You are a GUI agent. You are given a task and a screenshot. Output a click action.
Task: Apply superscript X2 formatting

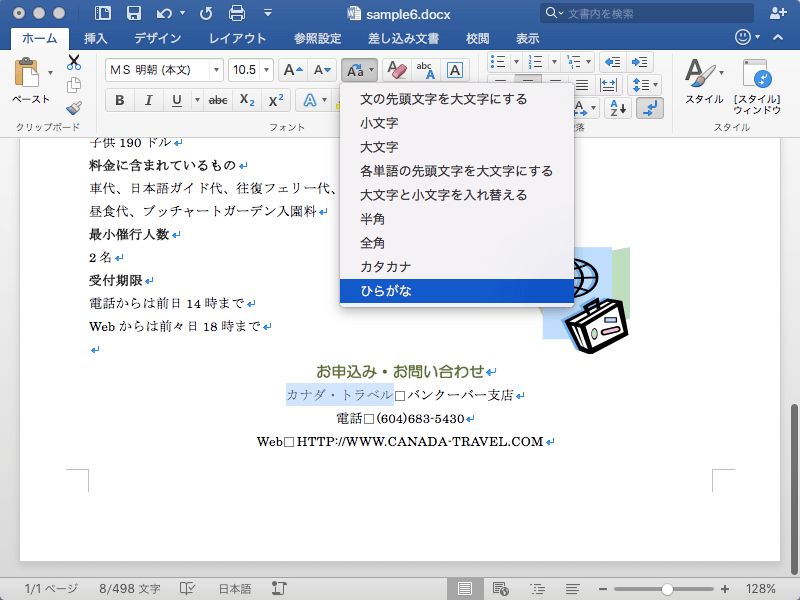[276, 100]
